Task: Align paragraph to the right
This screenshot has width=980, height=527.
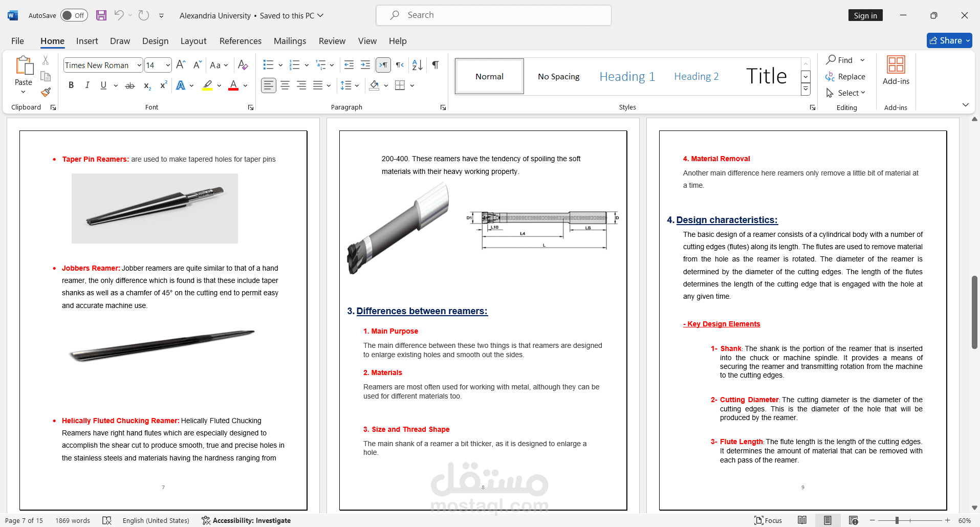Action: (301, 85)
